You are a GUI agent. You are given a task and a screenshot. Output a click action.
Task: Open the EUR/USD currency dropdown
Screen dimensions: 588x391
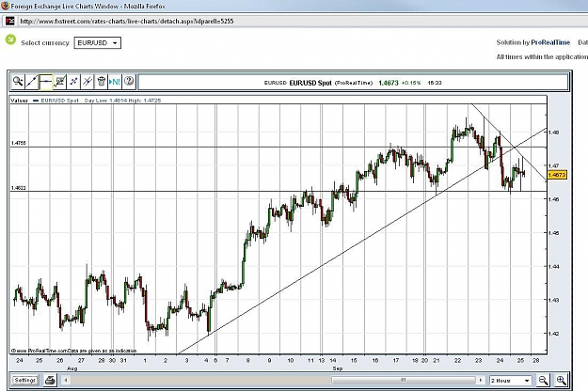click(x=98, y=42)
